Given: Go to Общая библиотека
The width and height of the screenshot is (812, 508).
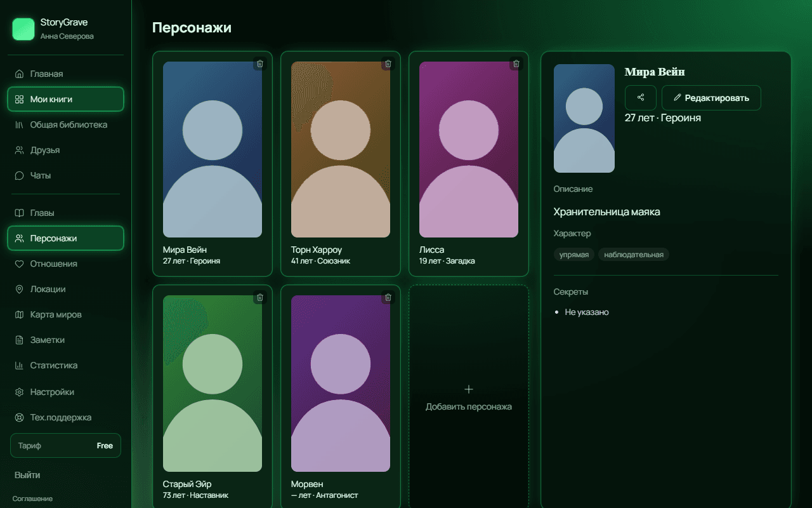Looking at the screenshot, I should coord(65,124).
